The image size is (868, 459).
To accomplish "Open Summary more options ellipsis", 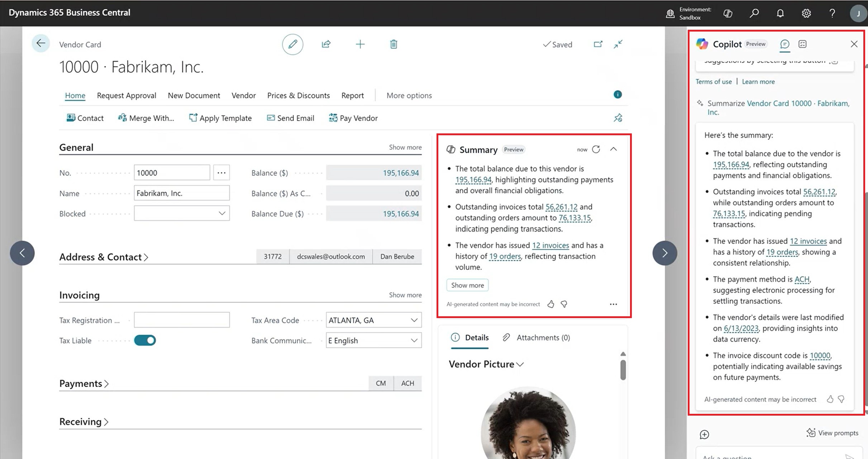I will pyautogui.click(x=613, y=304).
